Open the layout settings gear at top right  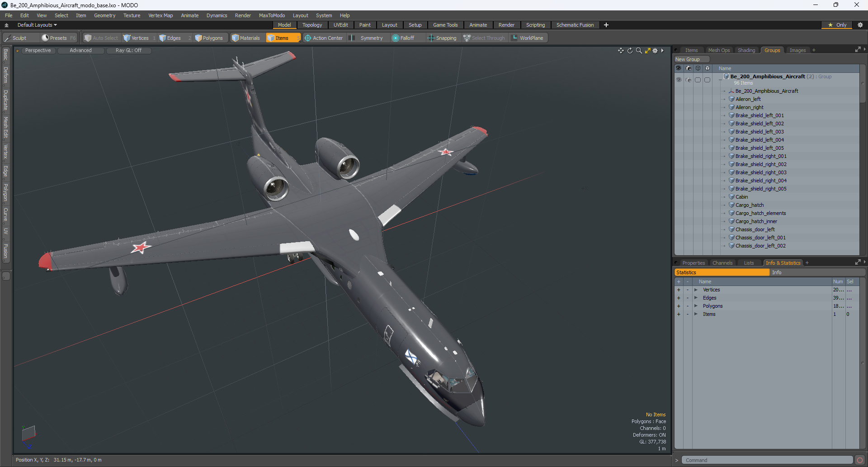point(860,25)
